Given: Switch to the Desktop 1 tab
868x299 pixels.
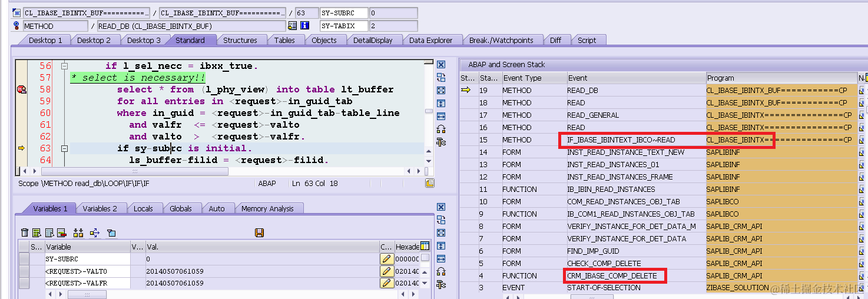Looking at the screenshot, I should tap(45, 40).
